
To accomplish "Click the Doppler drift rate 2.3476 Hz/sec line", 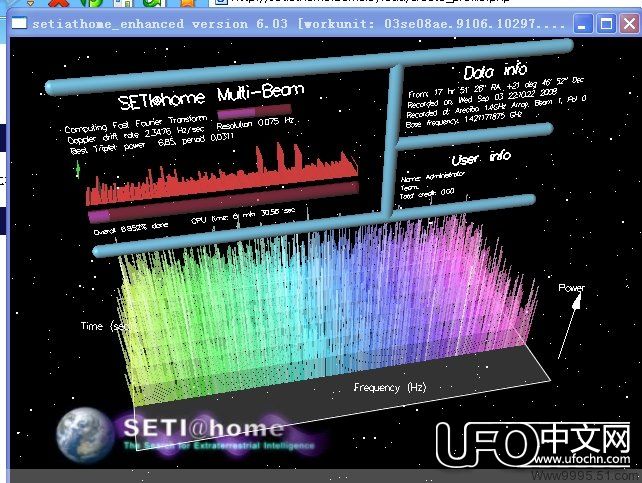I will (136, 135).
